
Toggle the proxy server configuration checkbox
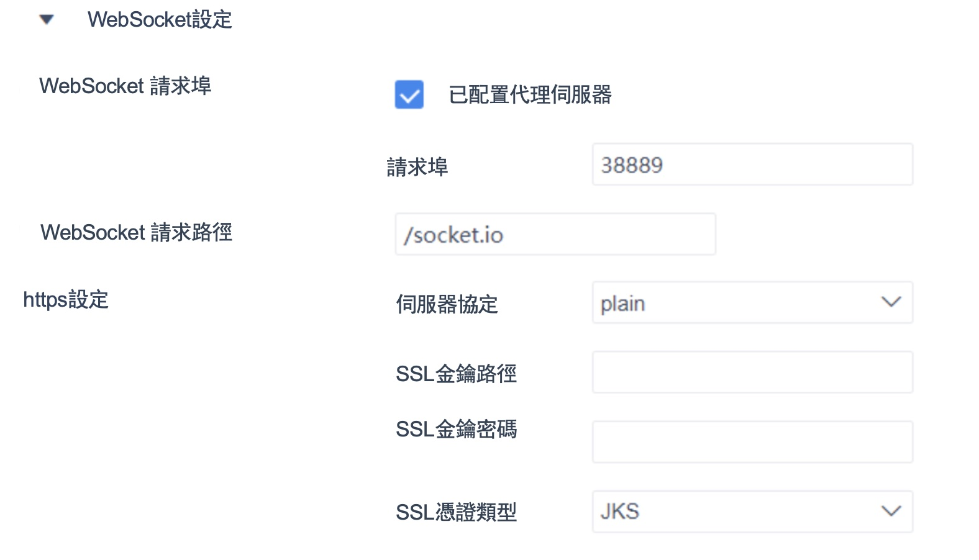408,95
